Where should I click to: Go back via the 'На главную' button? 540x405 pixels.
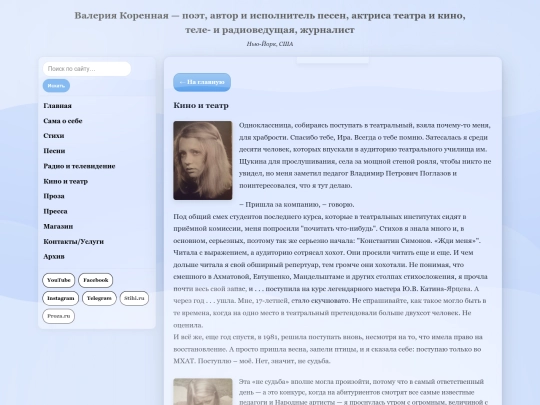(202, 82)
